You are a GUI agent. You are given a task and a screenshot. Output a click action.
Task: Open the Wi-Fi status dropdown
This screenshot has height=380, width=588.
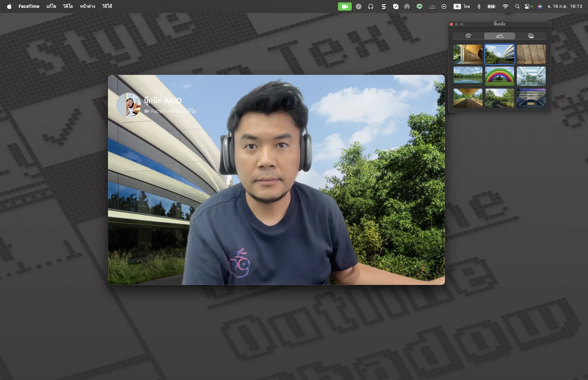pyautogui.click(x=505, y=6)
